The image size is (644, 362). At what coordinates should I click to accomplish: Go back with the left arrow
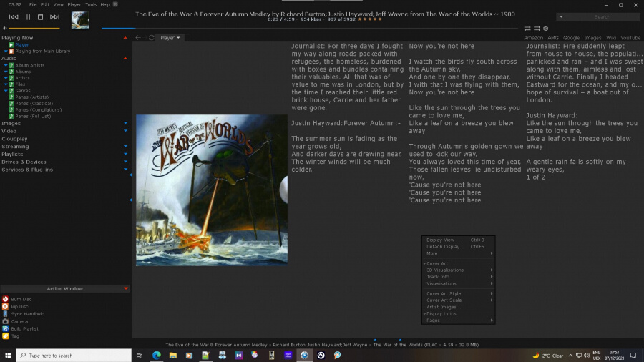pyautogui.click(x=138, y=37)
